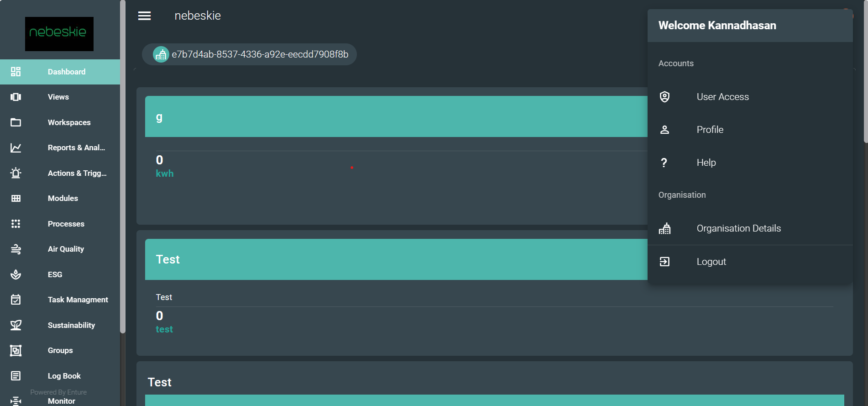Viewport: 868px width, 406px height.
Task: Toggle the hamburger sidebar menu
Action: click(144, 16)
